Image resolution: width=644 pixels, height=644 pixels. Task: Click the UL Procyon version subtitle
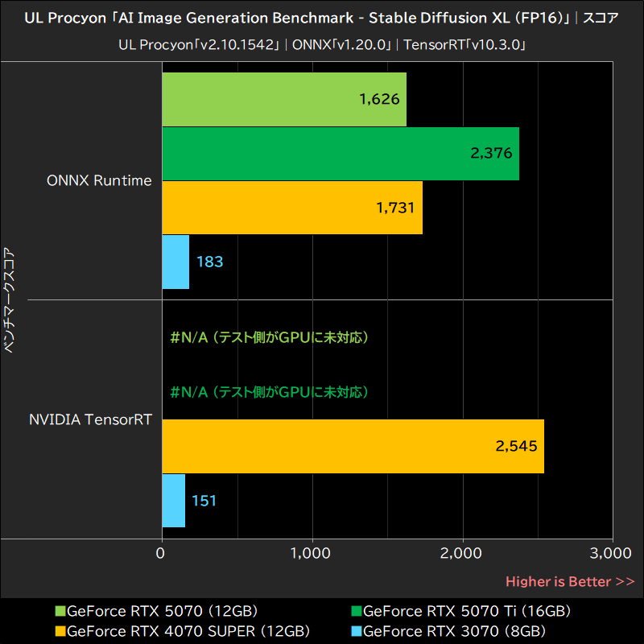click(322, 45)
